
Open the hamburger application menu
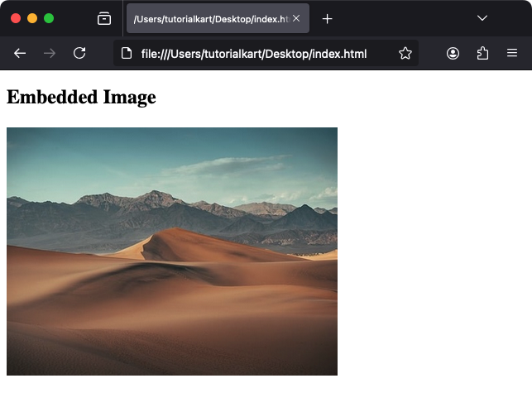point(512,53)
